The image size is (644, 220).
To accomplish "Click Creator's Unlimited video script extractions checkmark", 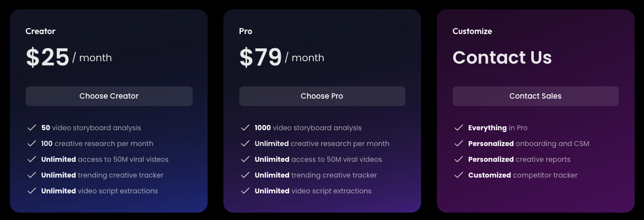I will click(32, 191).
